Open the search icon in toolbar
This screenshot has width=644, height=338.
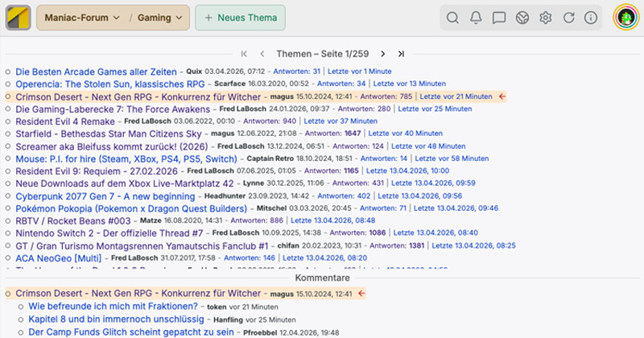(x=452, y=18)
